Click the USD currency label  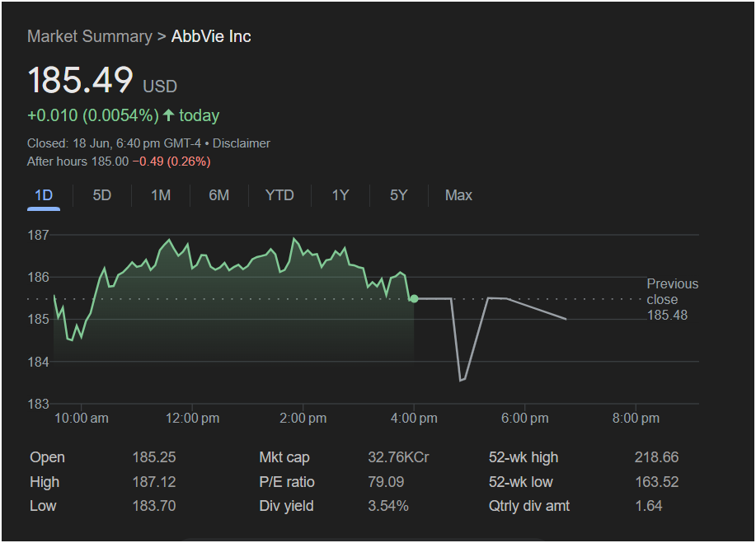pyautogui.click(x=160, y=87)
